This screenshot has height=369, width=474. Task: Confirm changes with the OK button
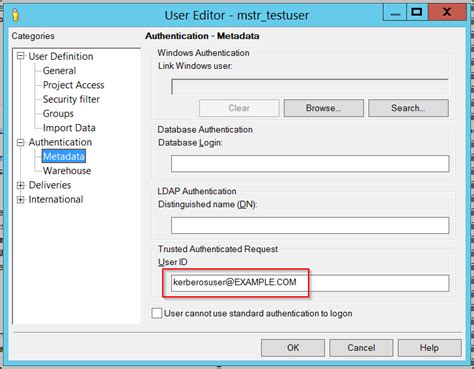coord(293,348)
